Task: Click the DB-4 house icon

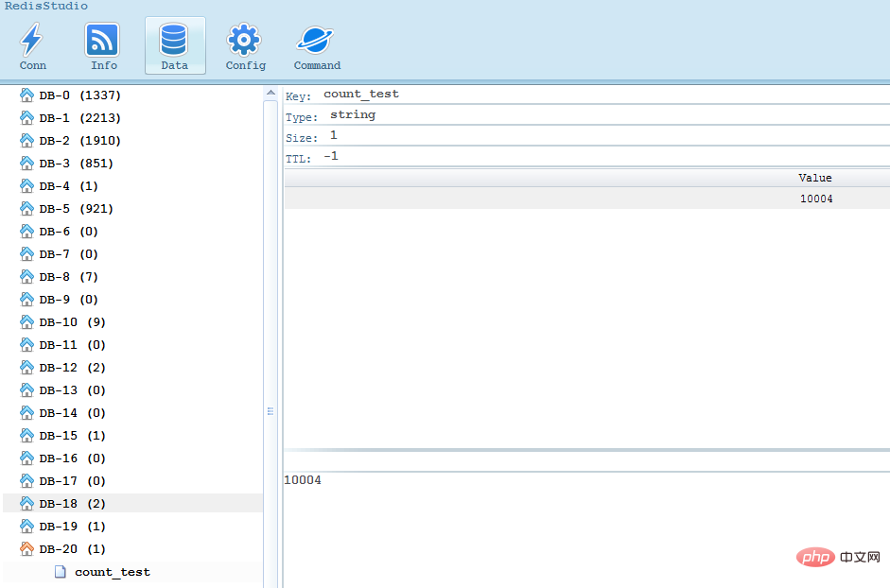Action: 26,185
